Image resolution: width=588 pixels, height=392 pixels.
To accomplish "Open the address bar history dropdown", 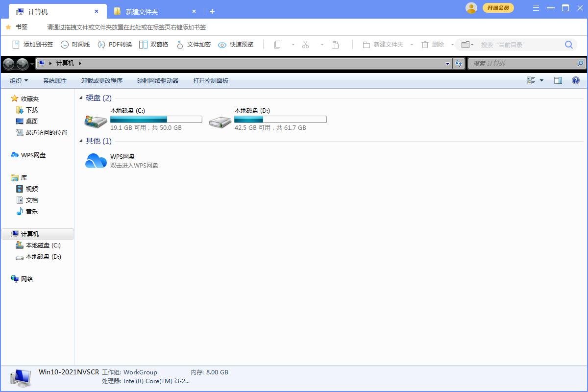I will tap(448, 63).
